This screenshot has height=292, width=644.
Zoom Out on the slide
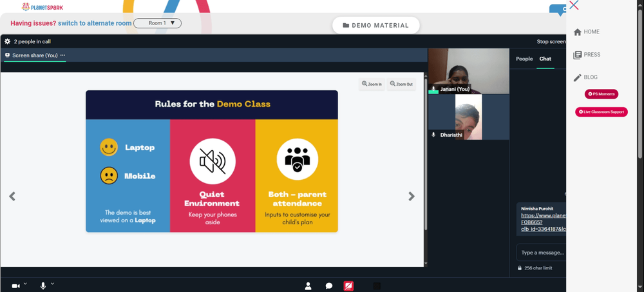pyautogui.click(x=401, y=84)
